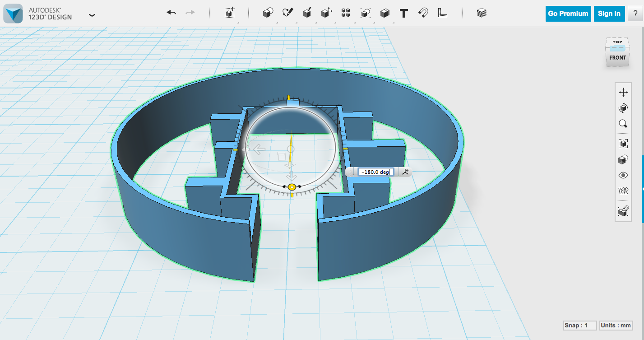Image resolution: width=644 pixels, height=340 pixels.
Task: Open the Sketch tool
Action: (x=289, y=13)
